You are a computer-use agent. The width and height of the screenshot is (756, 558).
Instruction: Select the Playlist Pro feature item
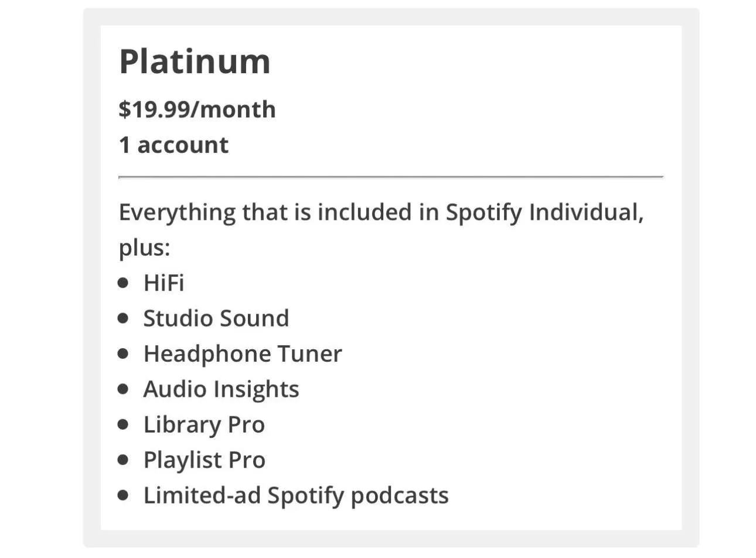point(204,460)
